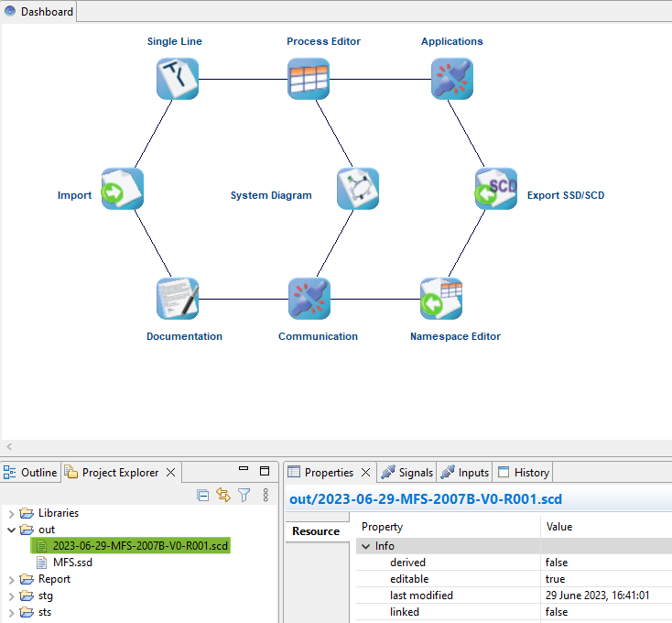Select the MFS.ssd file

tap(72, 563)
